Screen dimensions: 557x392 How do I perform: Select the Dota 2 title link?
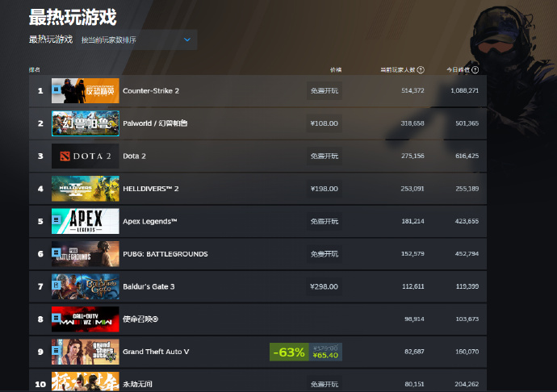click(134, 156)
